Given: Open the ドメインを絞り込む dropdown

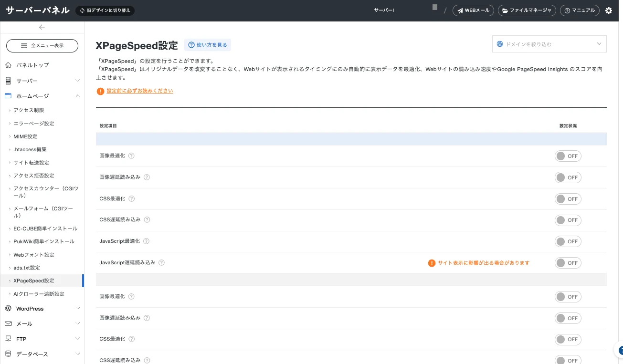Looking at the screenshot, I should 549,44.
